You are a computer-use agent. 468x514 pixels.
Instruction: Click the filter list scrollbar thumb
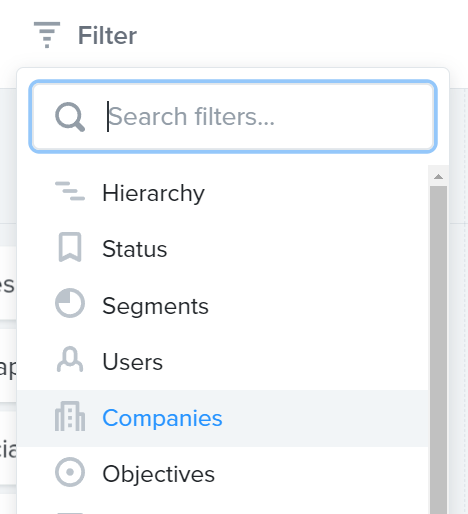(x=438, y=350)
